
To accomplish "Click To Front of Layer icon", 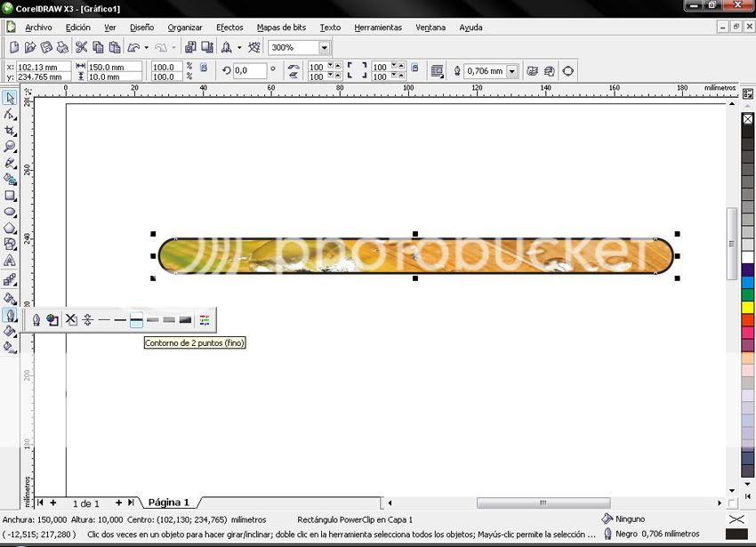I will pos(532,71).
